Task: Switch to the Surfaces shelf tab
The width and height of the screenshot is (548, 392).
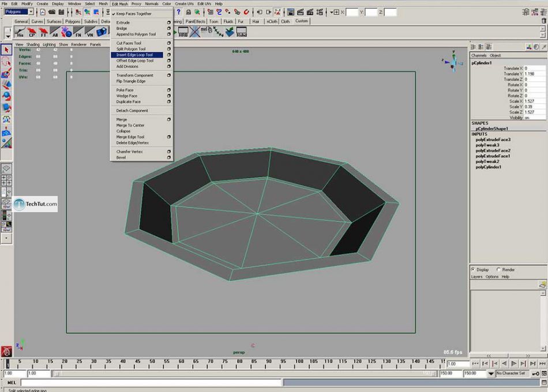Action: click(54, 21)
